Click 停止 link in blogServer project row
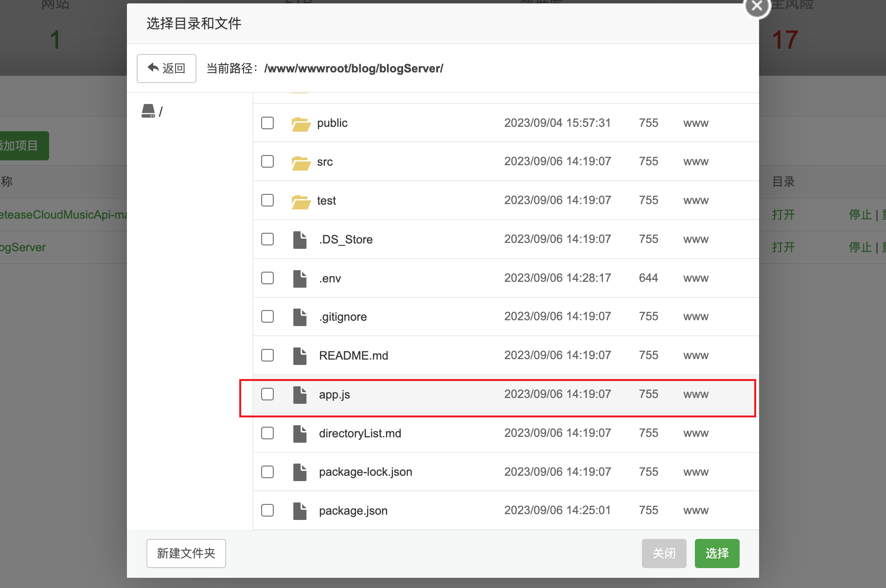The width and height of the screenshot is (886, 588). 860,247
